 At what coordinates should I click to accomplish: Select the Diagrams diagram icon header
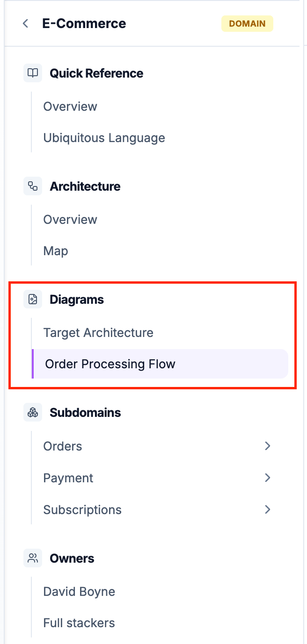pyautogui.click(x=32, y=299)
